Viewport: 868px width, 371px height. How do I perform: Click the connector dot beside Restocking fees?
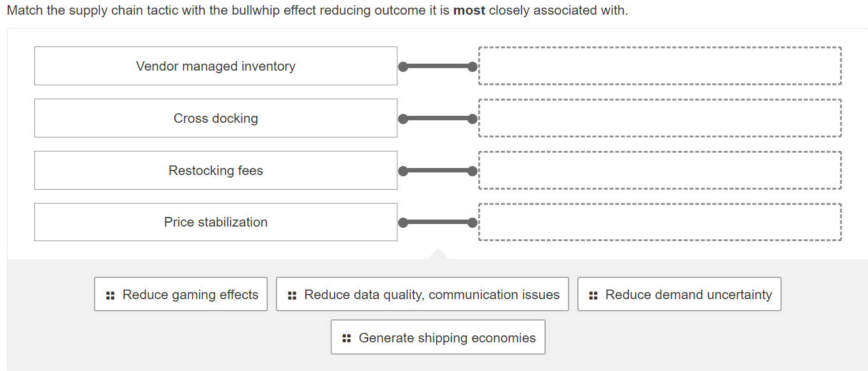click(403, 170)
